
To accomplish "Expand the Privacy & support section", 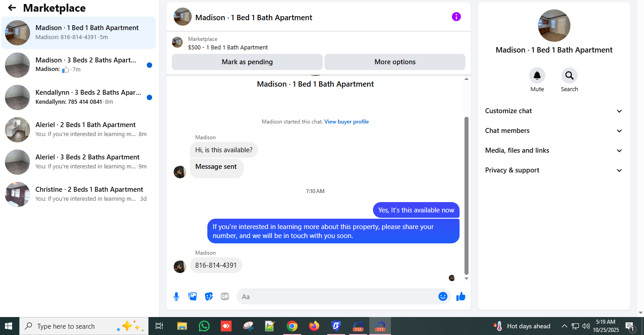I will click(x=554, y=170).
